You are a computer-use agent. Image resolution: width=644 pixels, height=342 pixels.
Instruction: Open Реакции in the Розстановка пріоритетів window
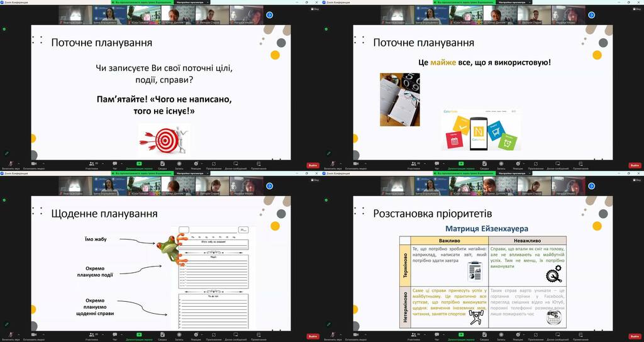pyautogui.click(x=517, y=334)
